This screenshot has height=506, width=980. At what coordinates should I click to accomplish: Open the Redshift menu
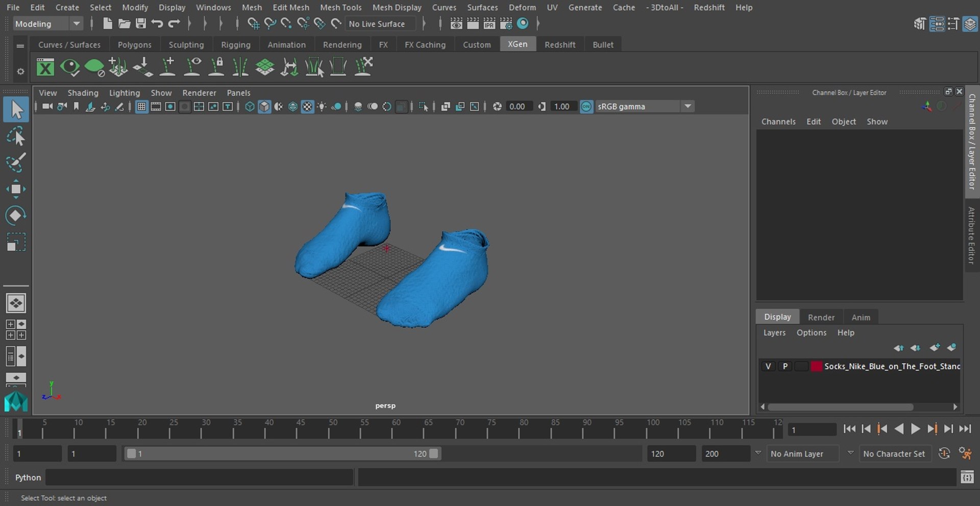click(x=709, y=7)
